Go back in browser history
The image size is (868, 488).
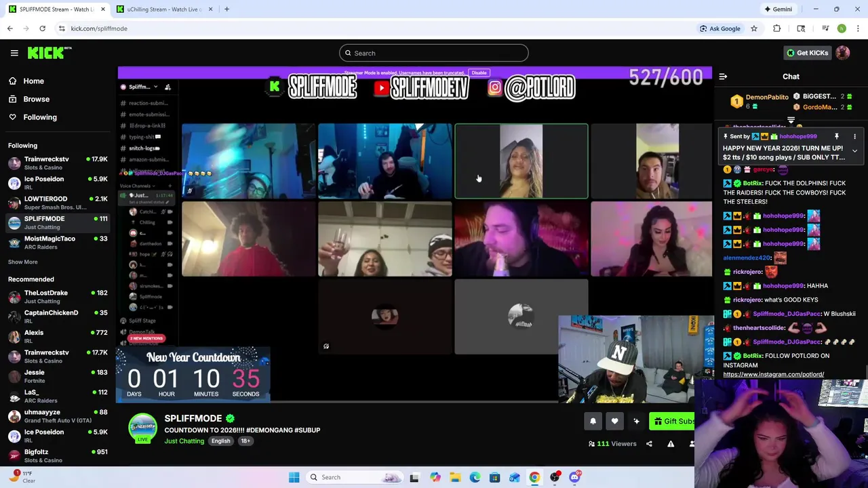pos(10,28)
